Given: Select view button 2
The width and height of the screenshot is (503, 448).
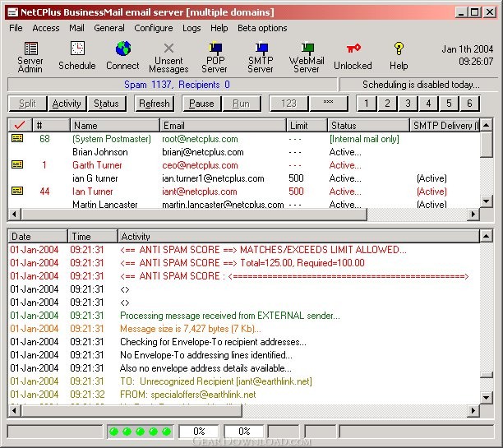Looking at the screenshot, I should pyautogui.click(x=387, y=104).
